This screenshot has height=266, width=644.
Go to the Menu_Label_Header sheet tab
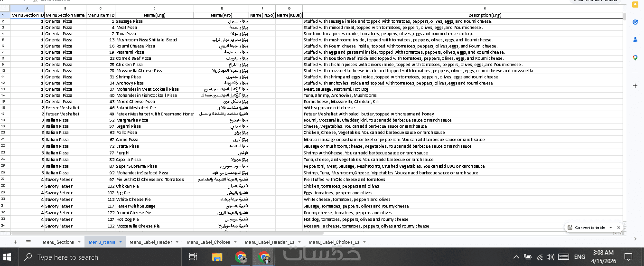pos(150,242)
